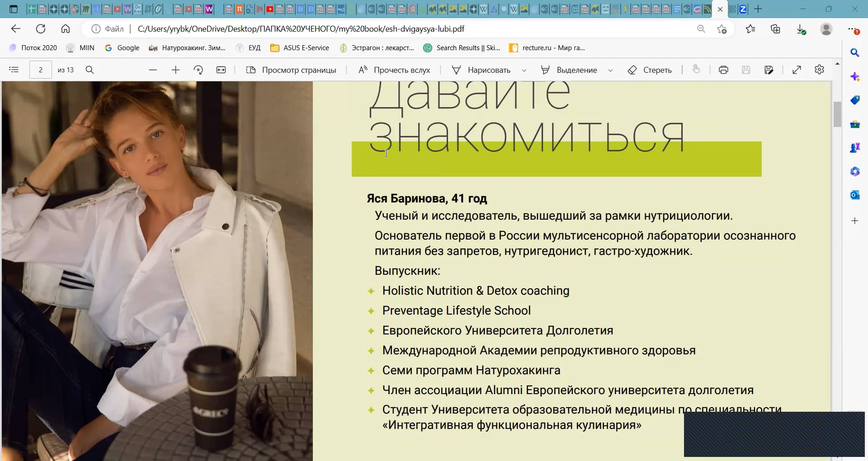Refresh the current page
Screen dimensions: 868x461
(x=41, y=29)
